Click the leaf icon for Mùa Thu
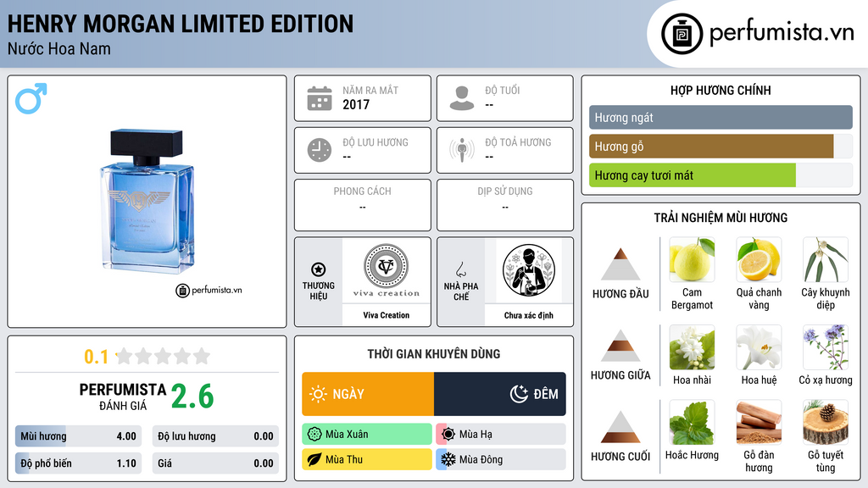Screen dimensions: 868x488 pyautogui.click(x=314, y=459)
